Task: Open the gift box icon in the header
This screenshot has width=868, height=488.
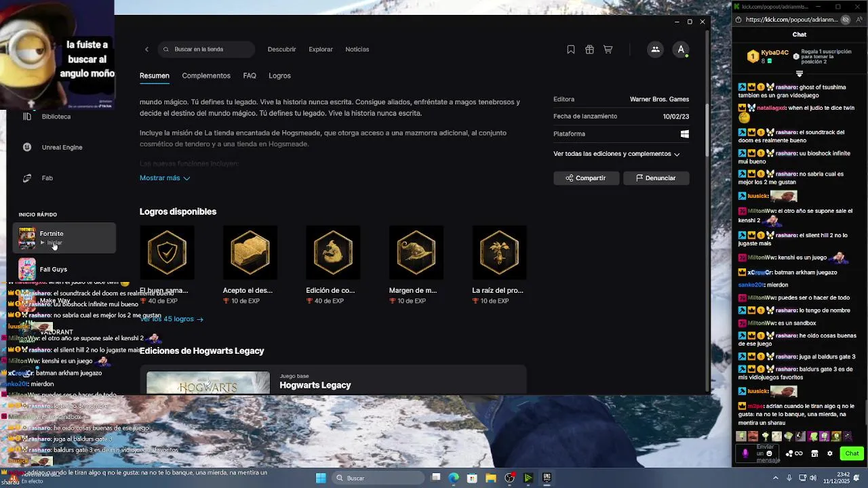Action: pos(590,49)
